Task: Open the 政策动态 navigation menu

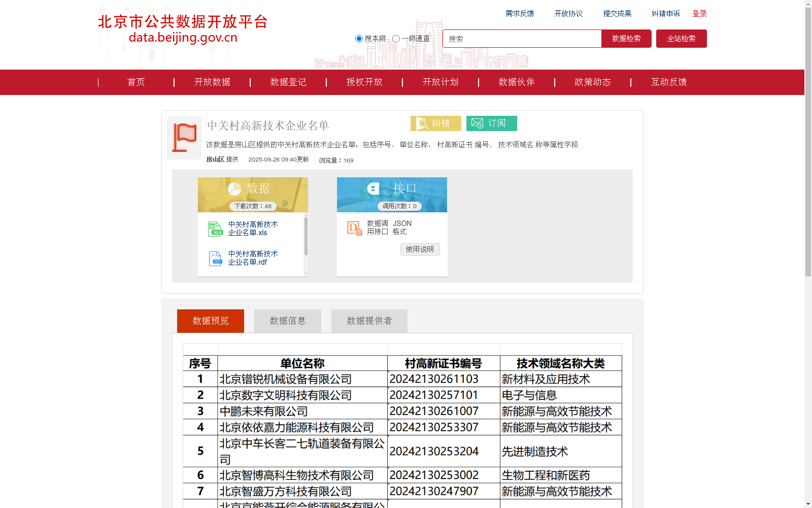Action: [593, 82]
